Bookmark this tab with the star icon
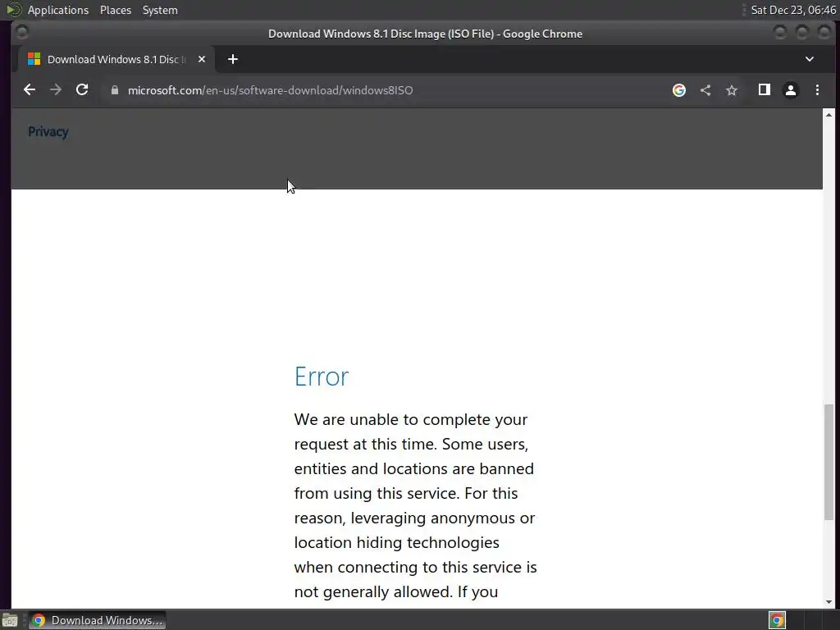Viewport: 840px width, 630px height. [x=732, y=90]
